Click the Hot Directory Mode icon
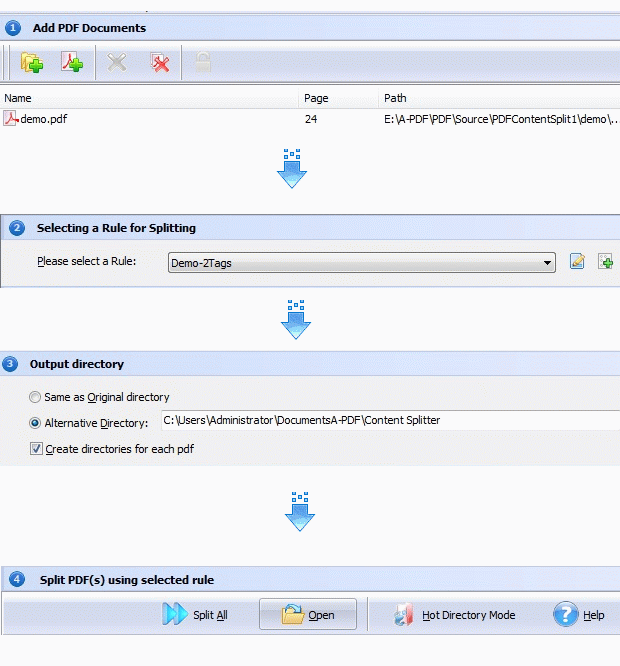The height and width of the screenshot is (666, 620). 403,615
